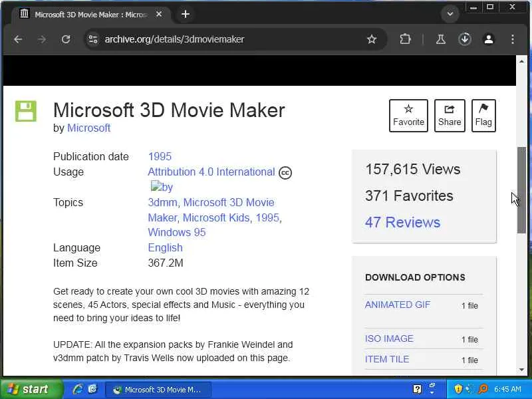This screenshot has width=532, height=399.
Task: Click the 371 Favorites text
Action: pyautogui.click(x=409, y=196)
